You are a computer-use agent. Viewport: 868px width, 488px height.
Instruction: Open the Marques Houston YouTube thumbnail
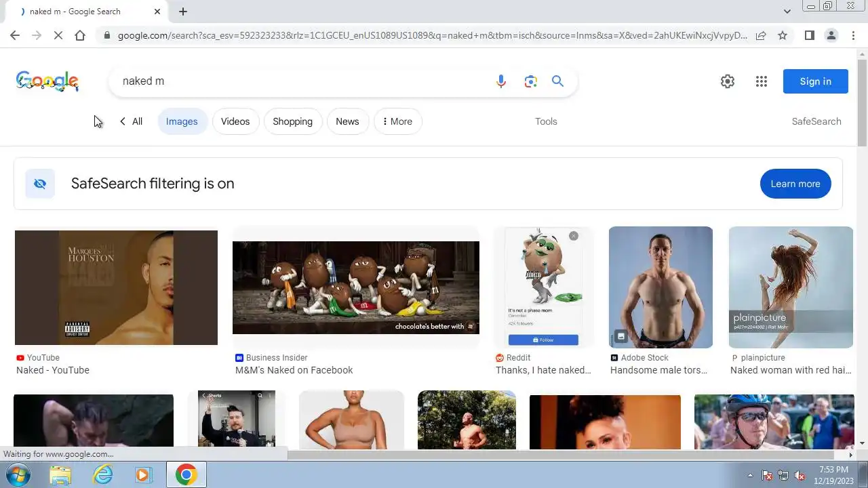click(x=116, y=287)
